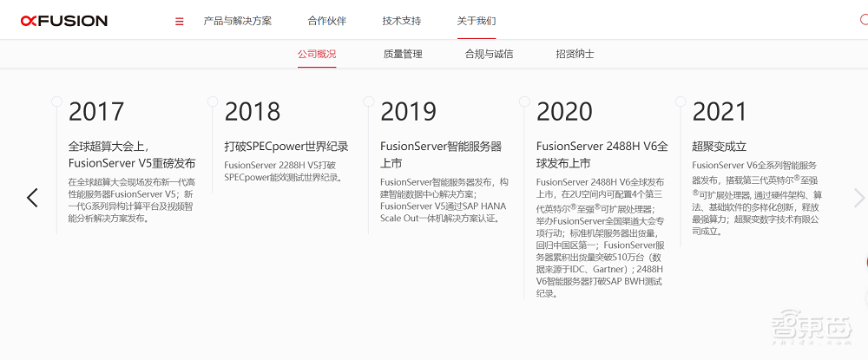The width and height of the screenshot is (868, 360).
Task: Click the 2020 year heading
Action: tap(564, 112)
